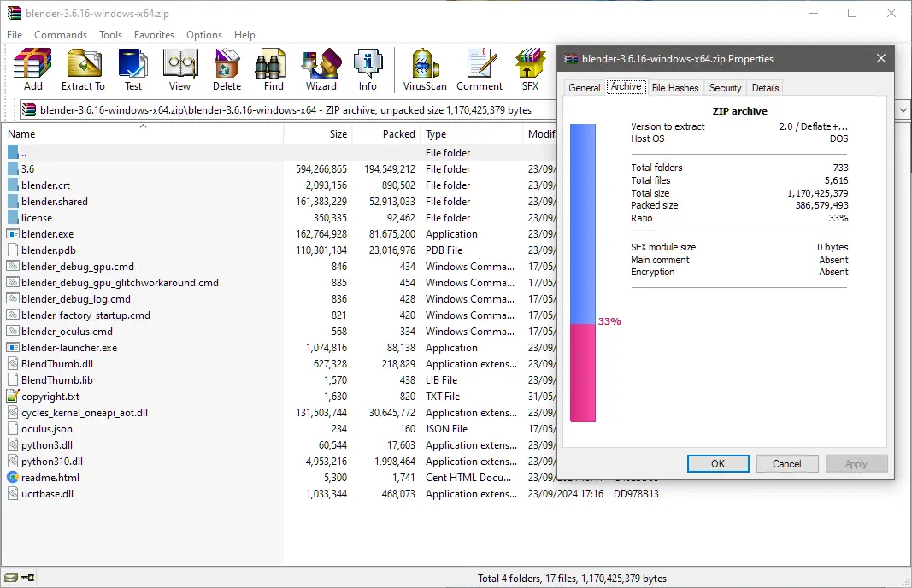Sort by the Size column header
The width and height of the screenshot is (912, 588).
[318, 134]
